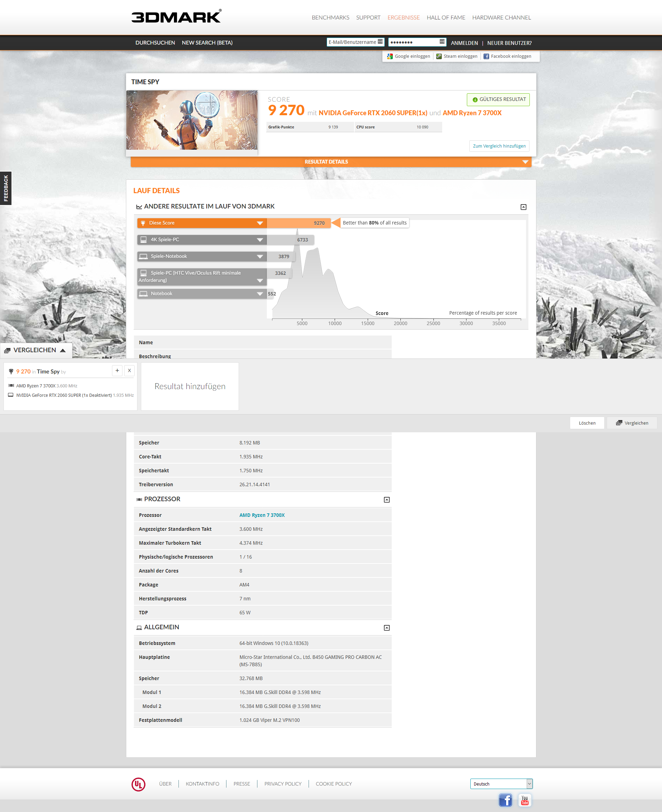The image size is (662, 812).
Task: Open the Deutsch language dropdown
Action: coord(501,784)
